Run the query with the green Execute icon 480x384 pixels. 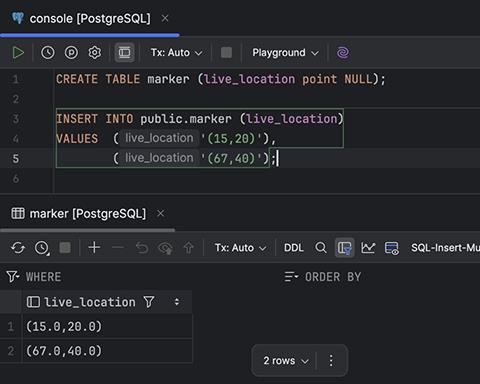(18, 53)
